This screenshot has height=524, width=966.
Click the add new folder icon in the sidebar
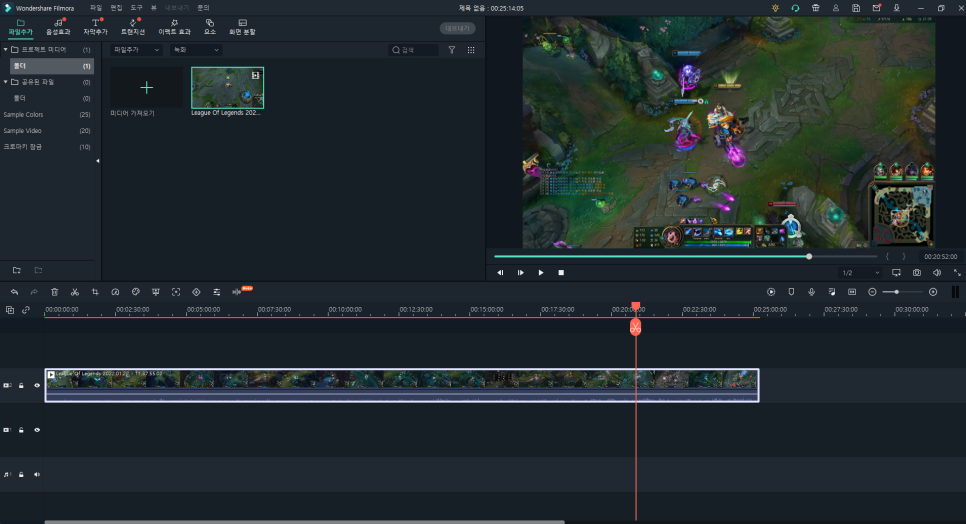click(17, 270)
